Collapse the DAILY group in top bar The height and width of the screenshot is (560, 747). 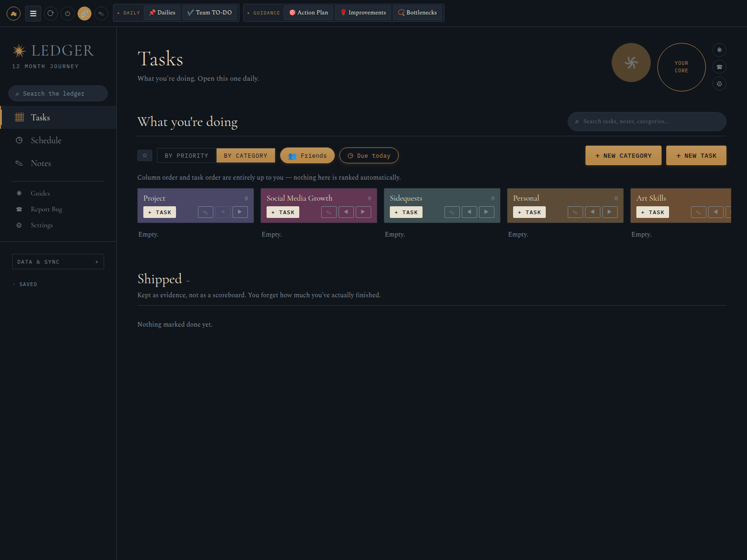coord(128,13)
